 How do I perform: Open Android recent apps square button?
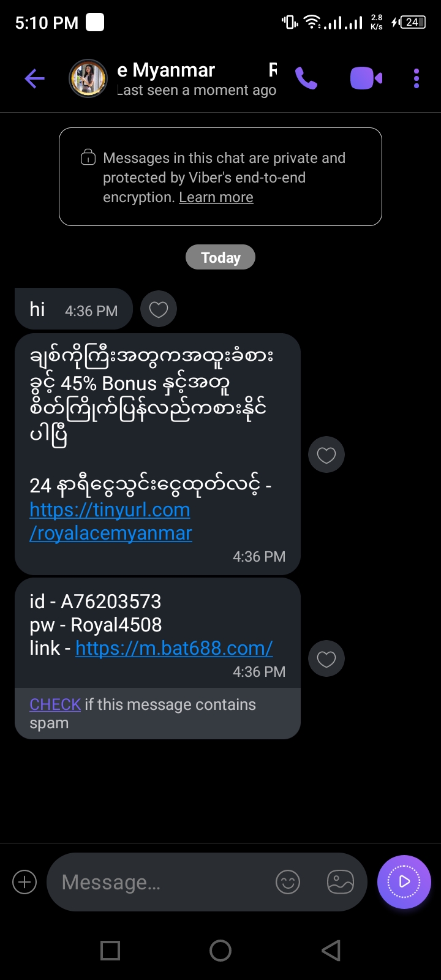110,951
